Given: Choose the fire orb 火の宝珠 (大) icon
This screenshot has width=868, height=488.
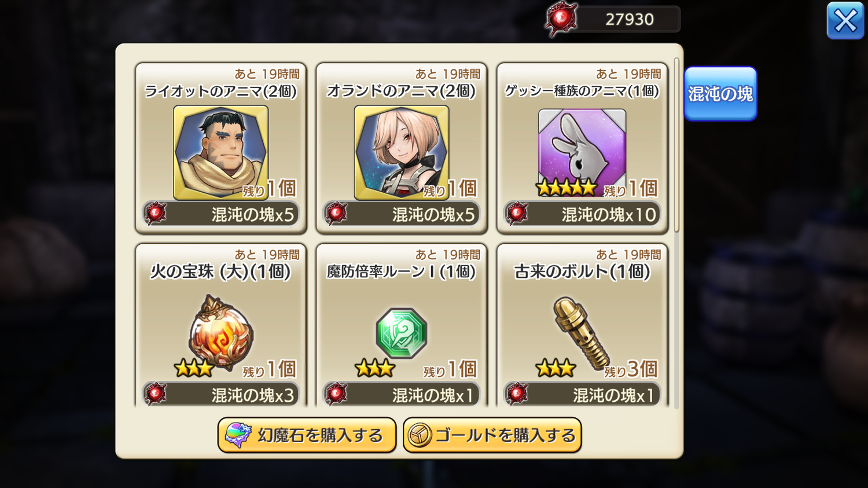Looking at the screenshot, I should coord(220,333).
